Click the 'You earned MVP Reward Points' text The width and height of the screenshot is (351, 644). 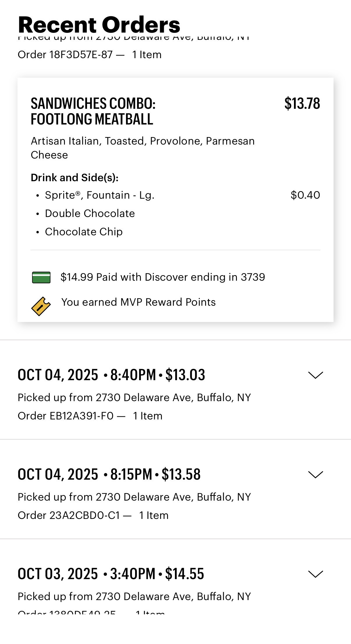(x=139, y=302)
